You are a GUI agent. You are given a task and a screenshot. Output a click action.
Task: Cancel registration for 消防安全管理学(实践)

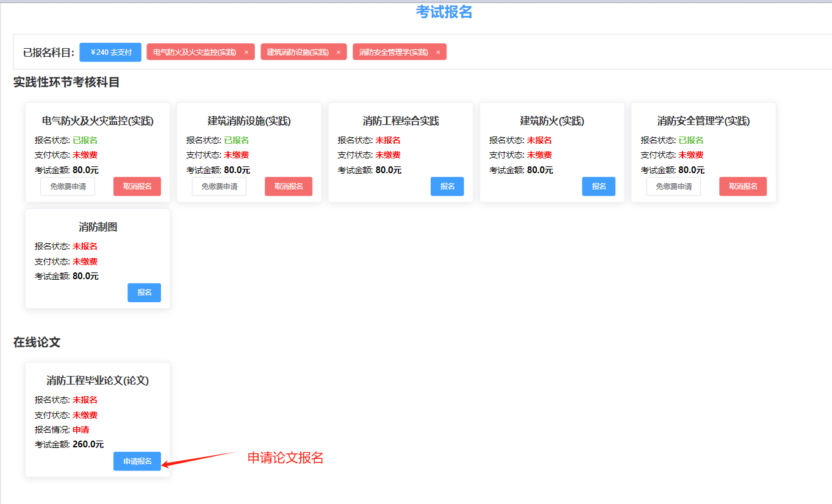(x=743, y=186)
